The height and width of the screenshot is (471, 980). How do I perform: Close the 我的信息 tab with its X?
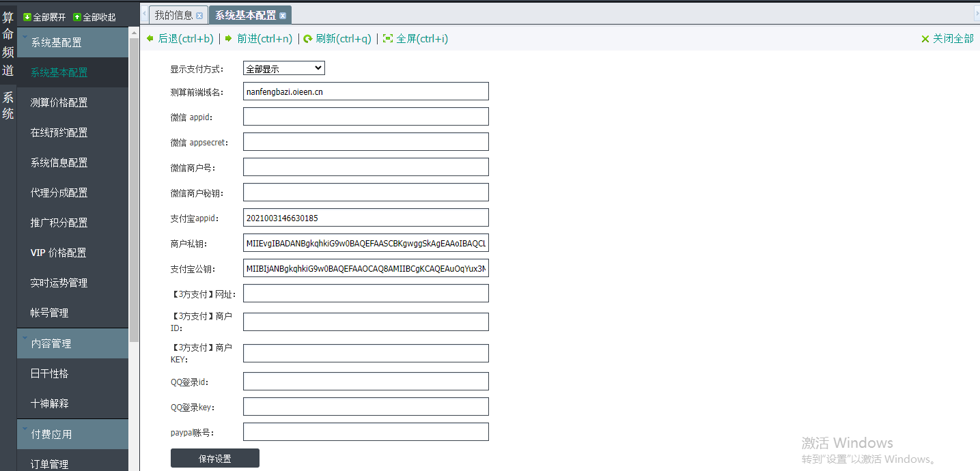tap(199, 16)
